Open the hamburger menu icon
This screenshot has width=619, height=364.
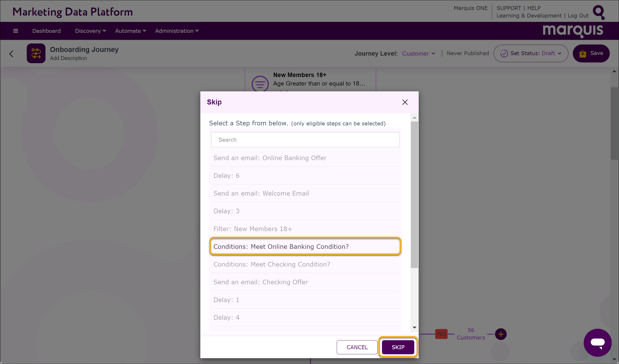pos(16,31)
